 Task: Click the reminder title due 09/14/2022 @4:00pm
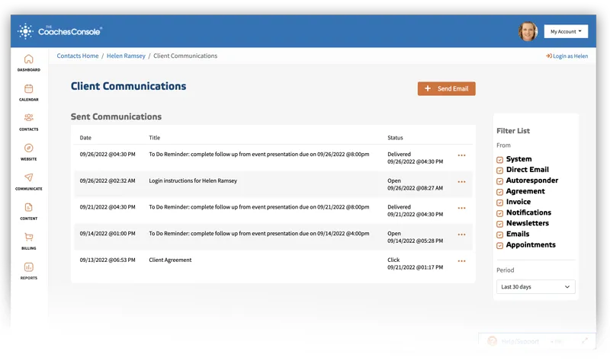point(259,234)
